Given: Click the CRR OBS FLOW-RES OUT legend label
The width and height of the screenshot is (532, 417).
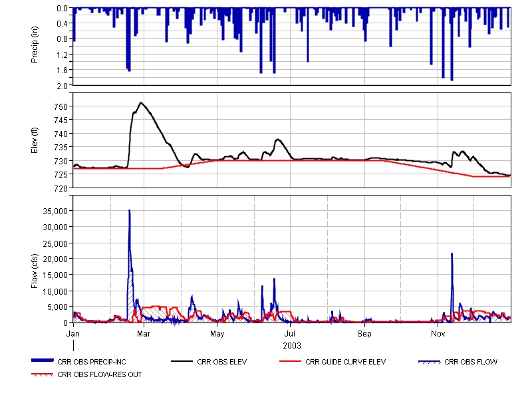Looking at the screenshot, I should pyautogui.click(x=99, y=374).
